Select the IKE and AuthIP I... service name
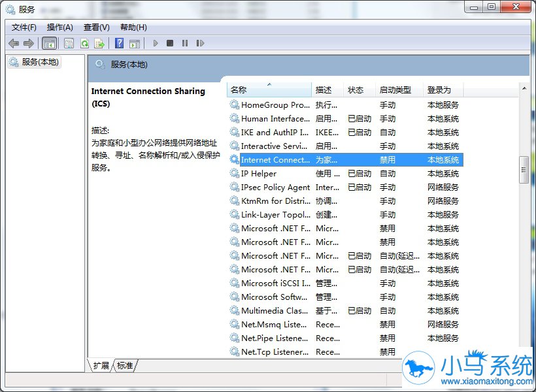 click(275, 132)
